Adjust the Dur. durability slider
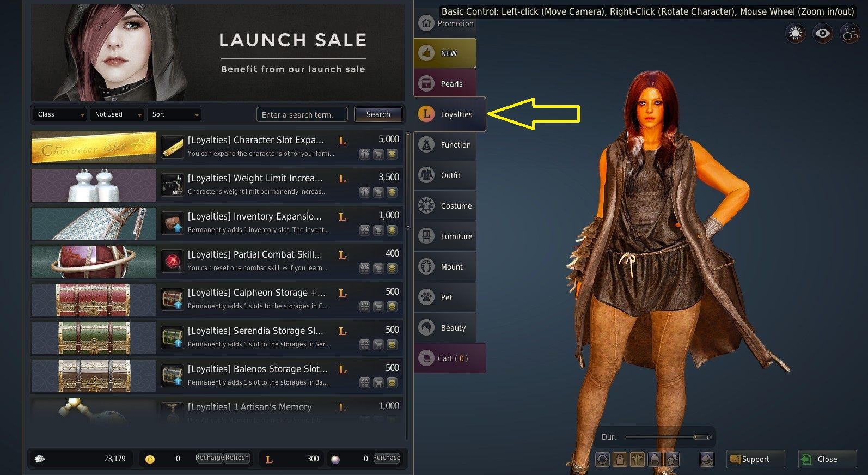The image size is (868, 475). pos(668,437)
